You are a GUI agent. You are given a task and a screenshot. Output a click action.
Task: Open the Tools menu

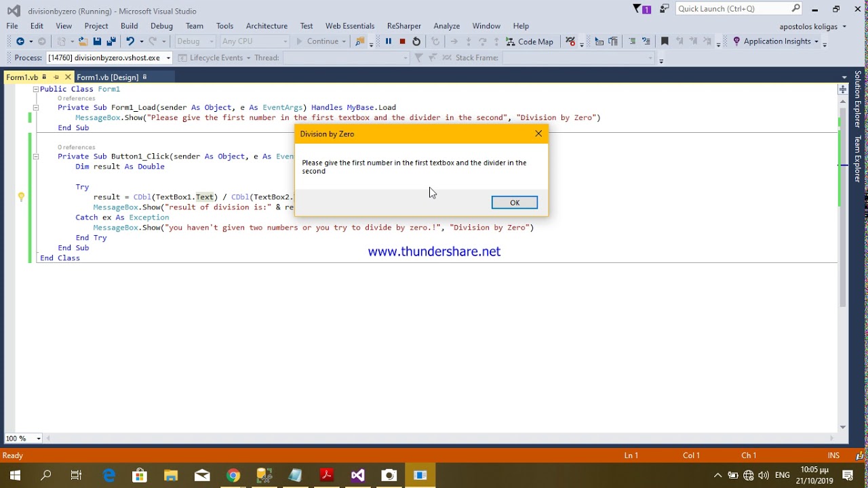224,26
